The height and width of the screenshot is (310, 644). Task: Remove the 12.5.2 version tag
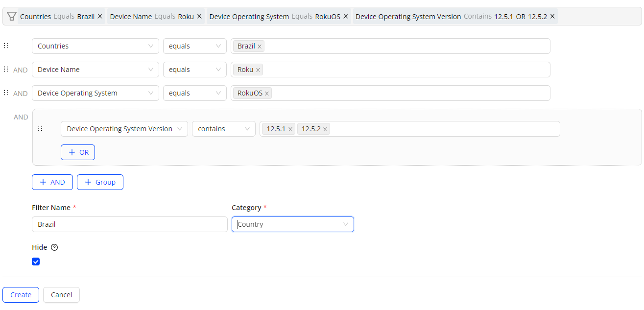tap(325, 129)
